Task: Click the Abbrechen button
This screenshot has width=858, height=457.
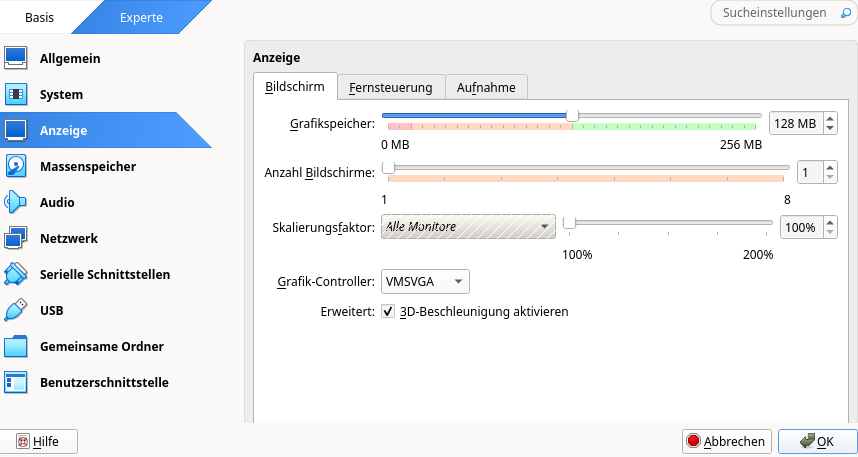Action: click(726, 441)
